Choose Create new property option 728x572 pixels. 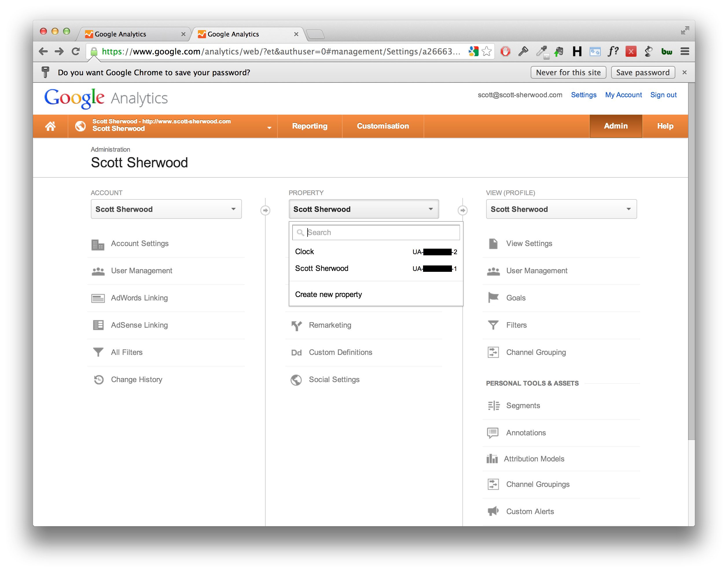(328, 295)
